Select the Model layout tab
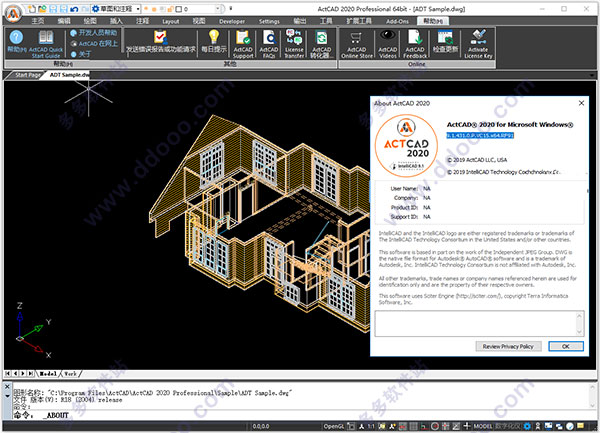600x433 pixels. [x=48, y=374]
